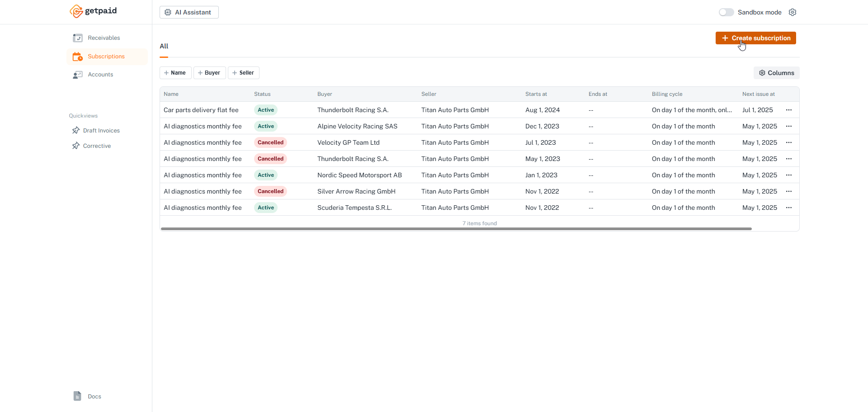
Task: Click Cancelled badge for Velocity GP Team
Action: coord(270,142)
